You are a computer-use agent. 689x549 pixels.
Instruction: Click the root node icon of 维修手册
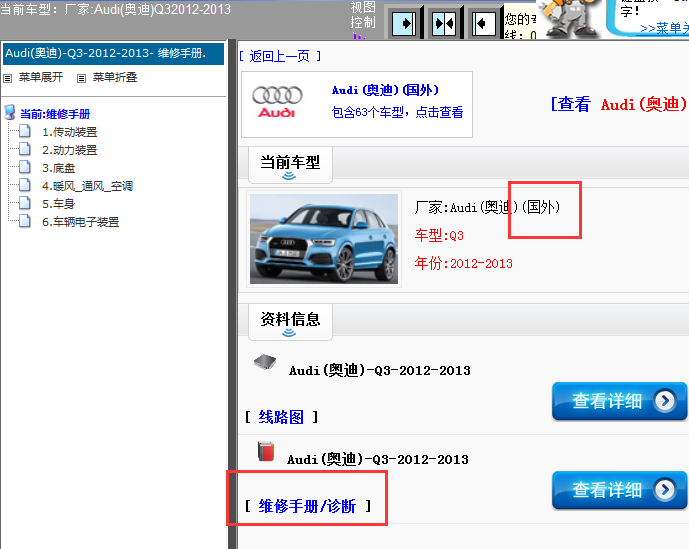point(10,113)
